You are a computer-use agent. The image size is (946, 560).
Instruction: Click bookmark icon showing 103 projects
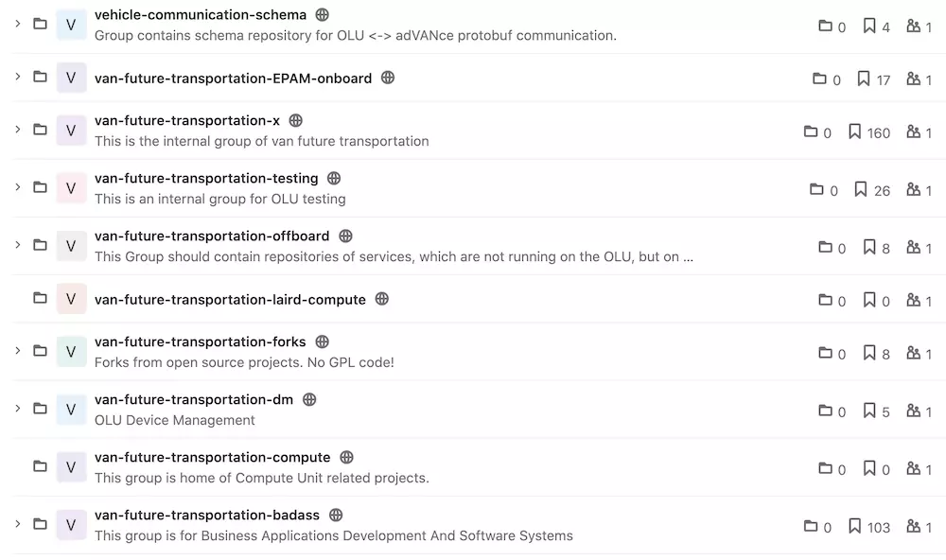pos(854,526)
